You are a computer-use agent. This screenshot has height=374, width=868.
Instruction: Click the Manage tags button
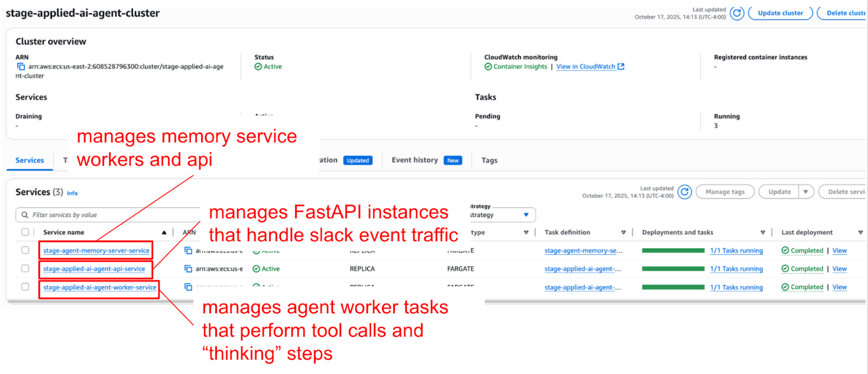point(725,192)
